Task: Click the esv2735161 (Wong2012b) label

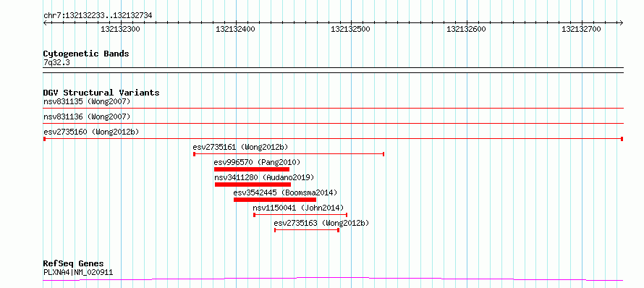Action: (241, 147)
